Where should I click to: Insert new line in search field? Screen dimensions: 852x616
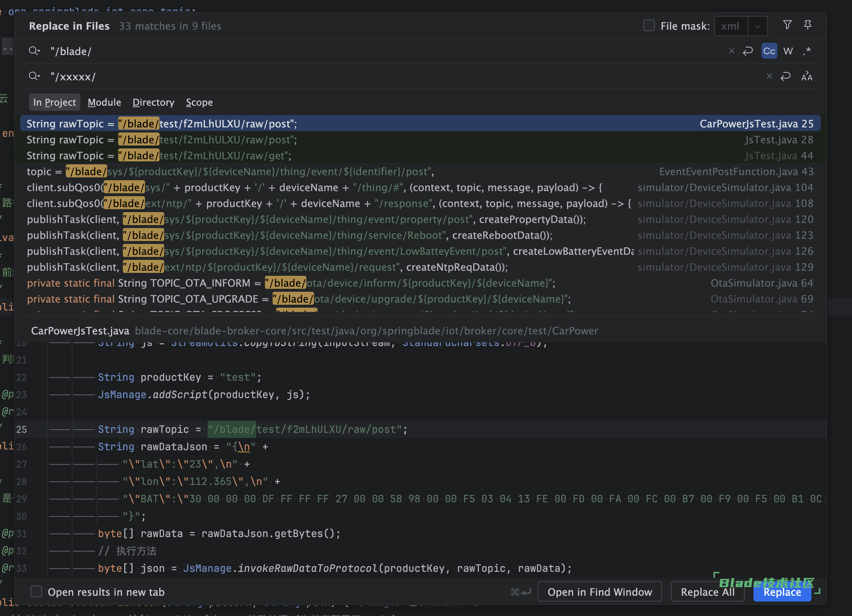coord(748,51)
